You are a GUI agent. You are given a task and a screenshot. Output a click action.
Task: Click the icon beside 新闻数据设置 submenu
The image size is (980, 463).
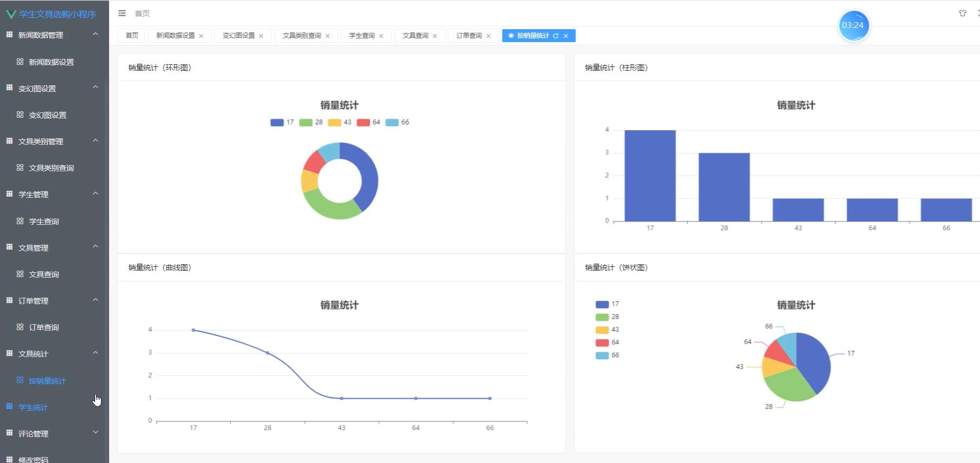tap(20, 62)
